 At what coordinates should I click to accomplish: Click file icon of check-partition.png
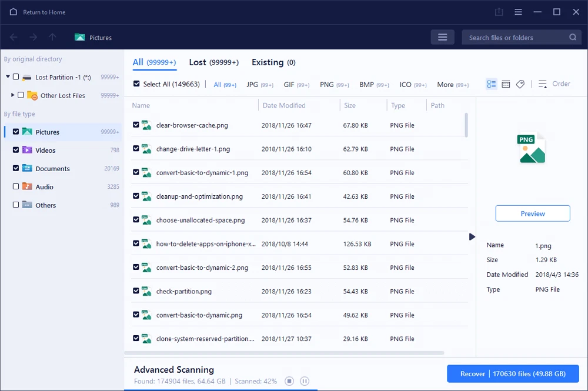click(x=146, y=291)
